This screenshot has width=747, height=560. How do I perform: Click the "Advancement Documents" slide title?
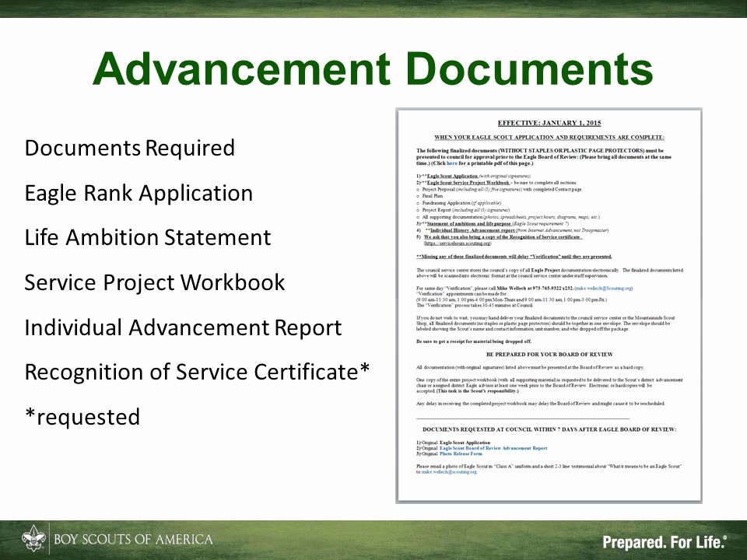coord(373,68)
